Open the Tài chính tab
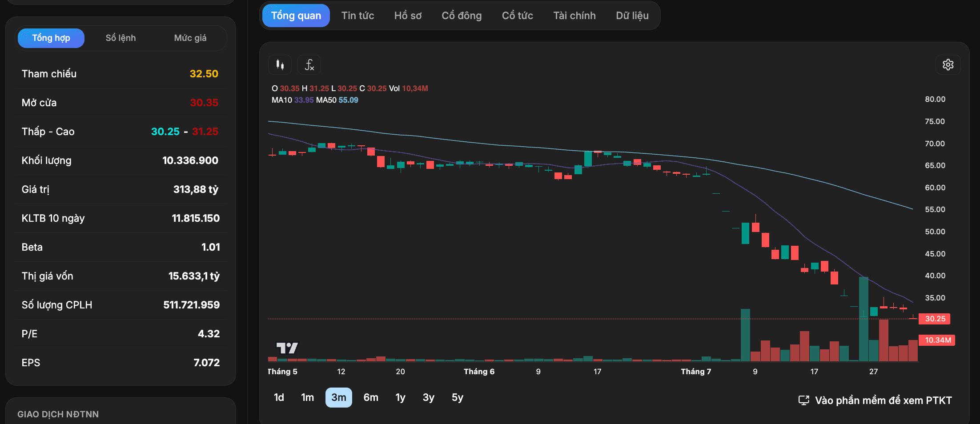The height and width of the screenshot is (424, 980). pyautogui.click(x=574, y=16)
